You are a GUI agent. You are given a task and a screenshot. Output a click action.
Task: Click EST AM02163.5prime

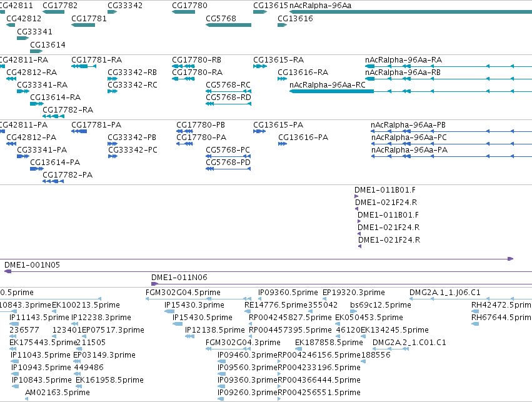coord(58,393)
